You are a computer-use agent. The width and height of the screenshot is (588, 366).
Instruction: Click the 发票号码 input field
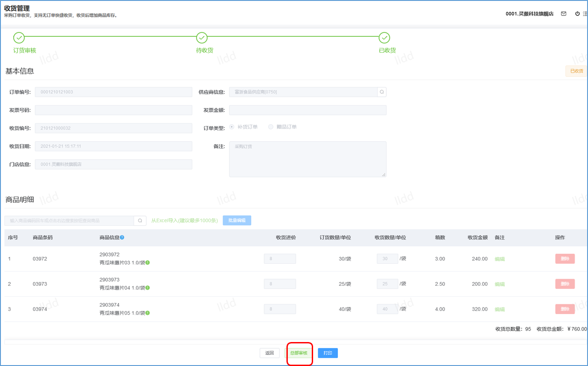coord(113,110)
